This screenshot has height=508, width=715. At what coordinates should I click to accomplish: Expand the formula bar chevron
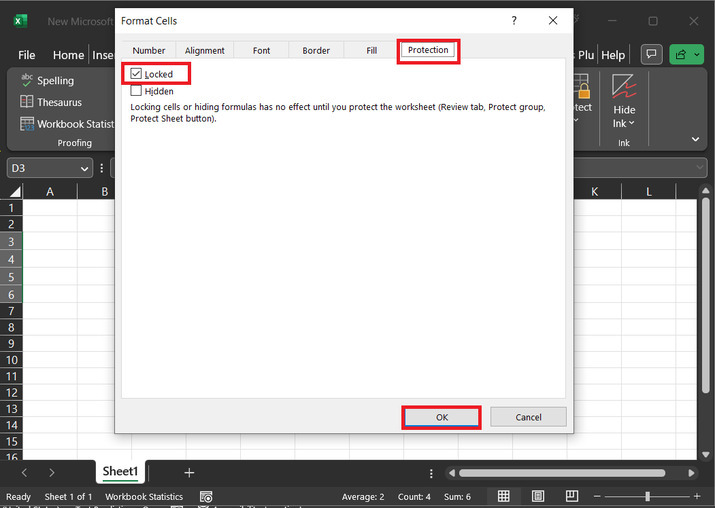click(699, 168)
